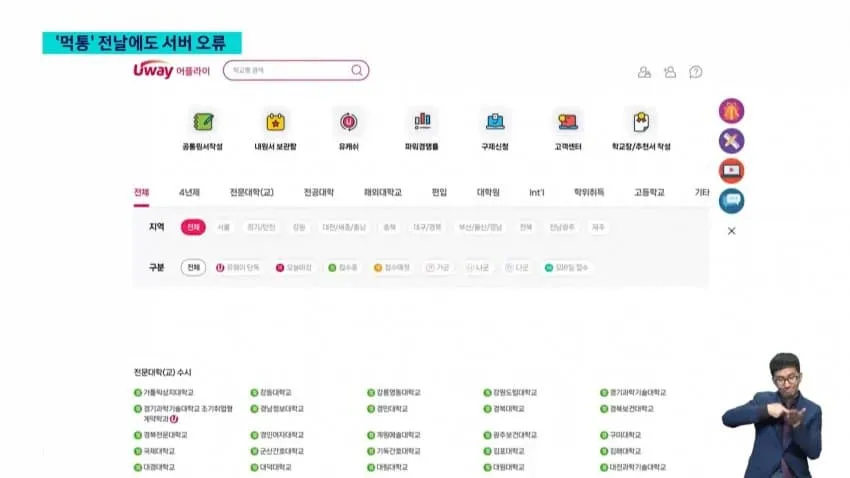
Task: Toggle the green 접수중 filter
Action: [x=343, y=268]
